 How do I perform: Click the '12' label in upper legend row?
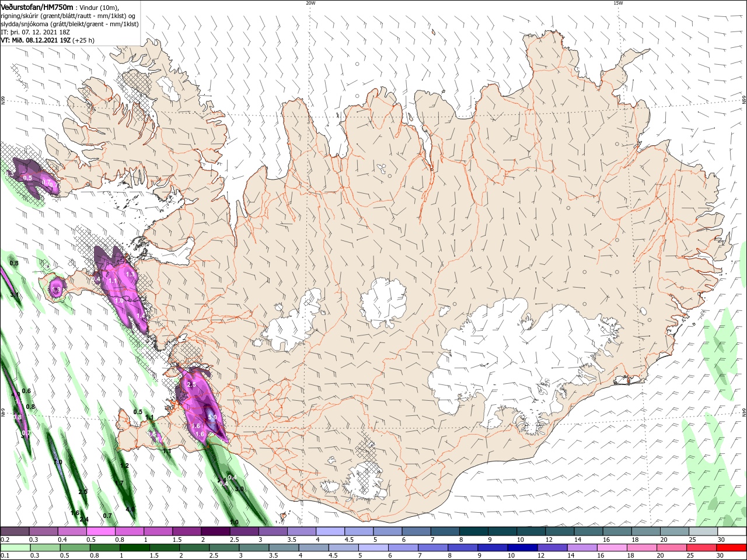pyautogui.click(x=549, y=540)
